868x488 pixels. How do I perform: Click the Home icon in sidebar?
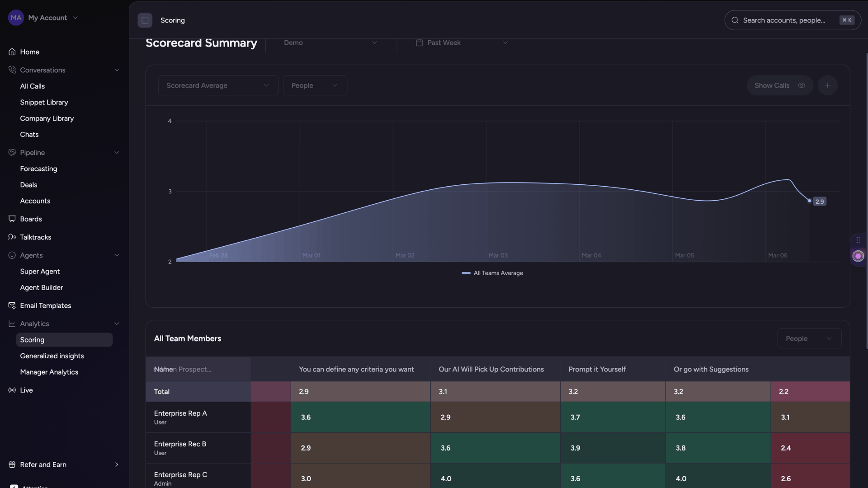[x=12, y=52]
